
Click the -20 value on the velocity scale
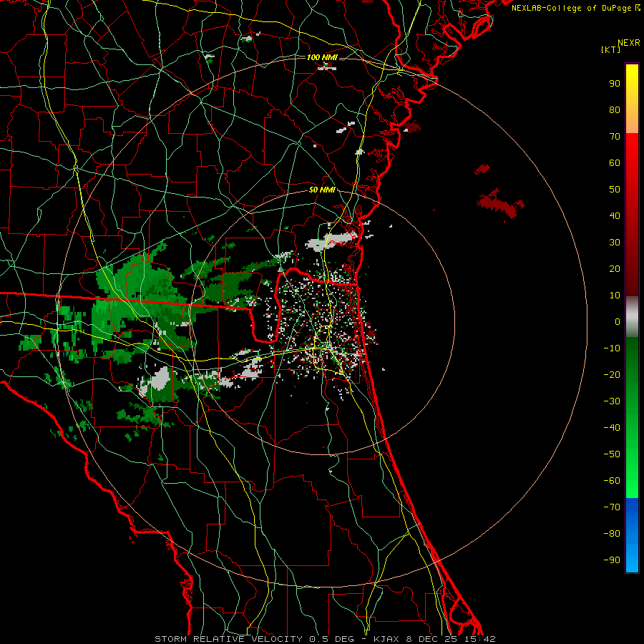click(612, 375)
